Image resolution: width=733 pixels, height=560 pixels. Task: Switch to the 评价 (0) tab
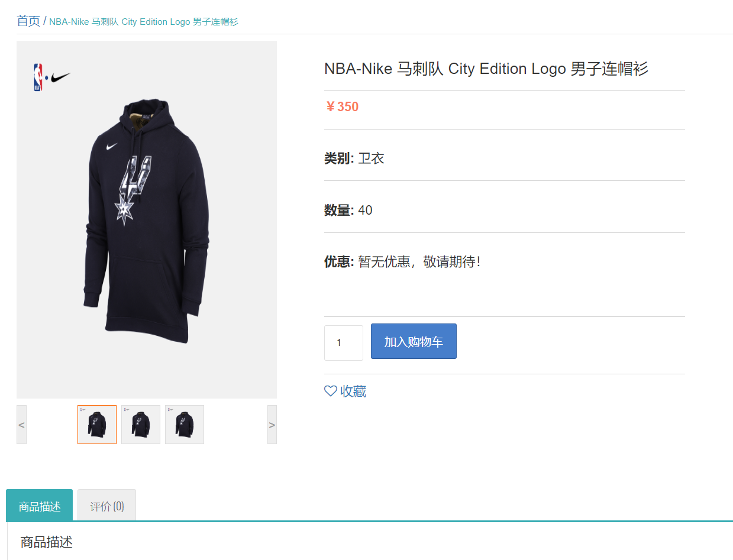tap(107, 506)
